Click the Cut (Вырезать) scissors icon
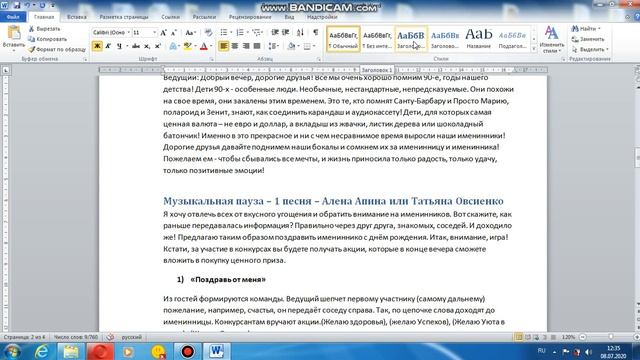 [31, 29]
